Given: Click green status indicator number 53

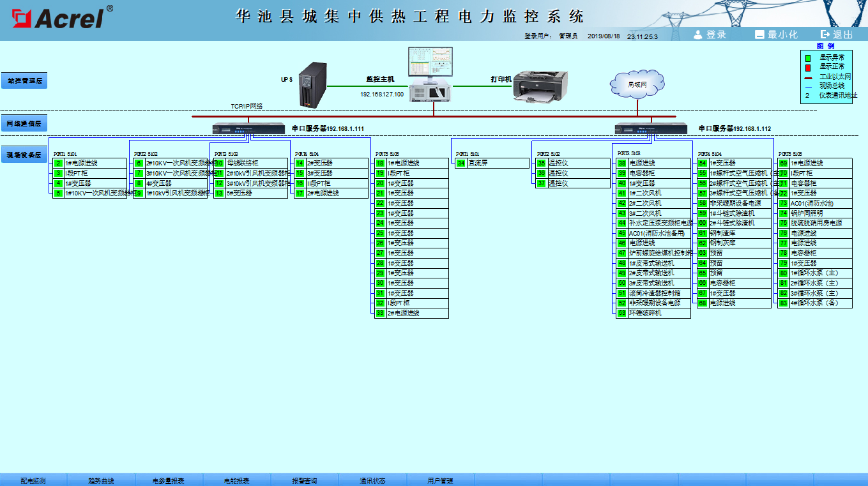Looking at the screenshot, I should click(x=621, y=314).
